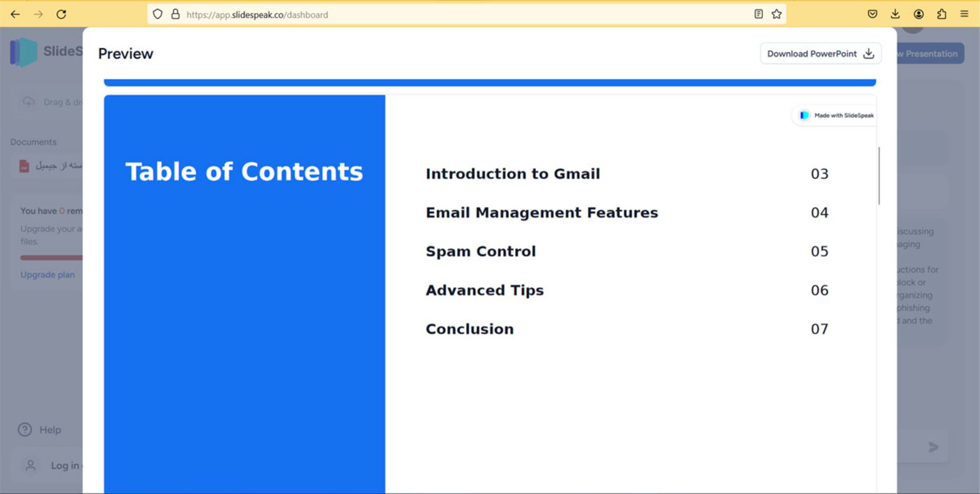Click the address bar URL field
980x494 pixels.
pos(467,14)
